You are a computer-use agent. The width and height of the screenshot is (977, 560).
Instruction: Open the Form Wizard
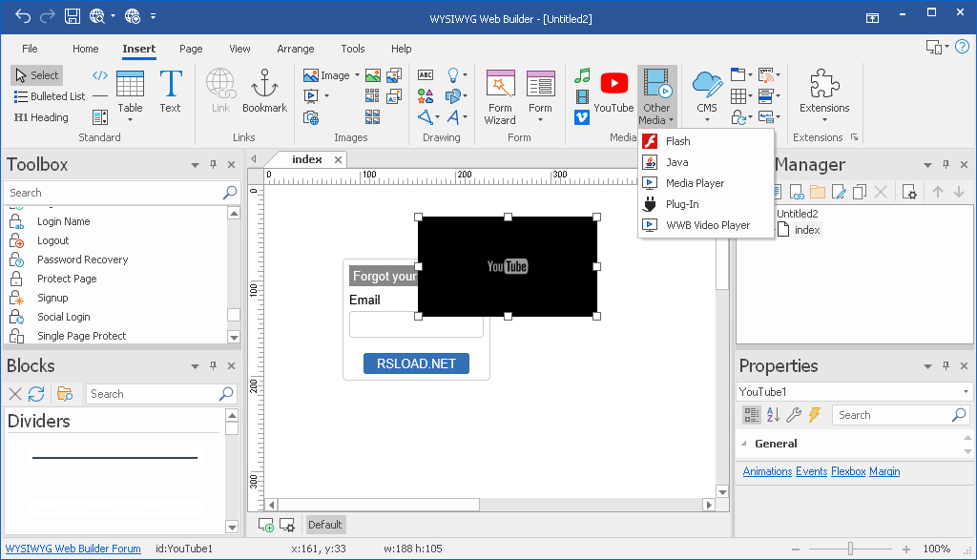[500, 95]
